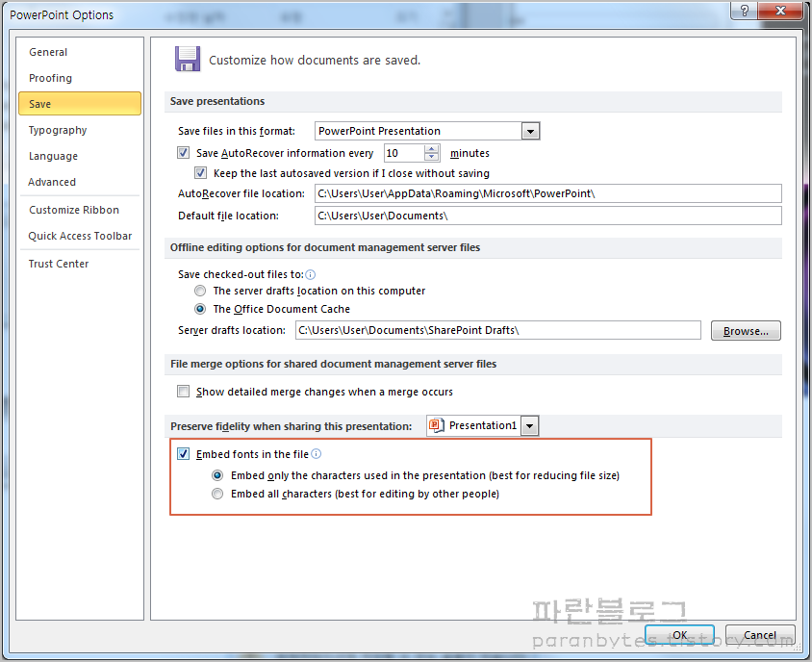Screen dimensions: 812x662
Task: Choose Embed only the characters used option
Action: 217,475
